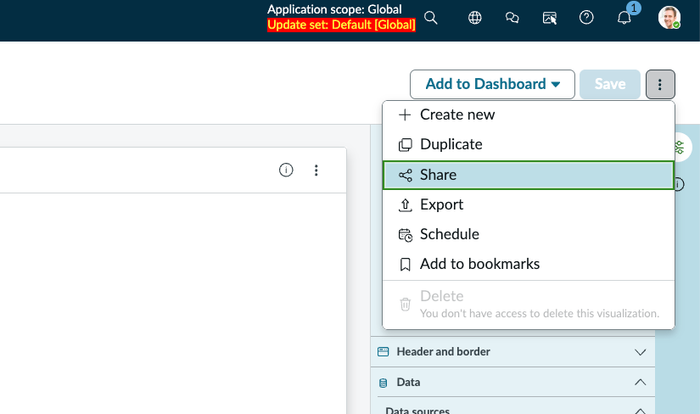Close the more options kebab button

pyautogui.click(x=661, y=85)
